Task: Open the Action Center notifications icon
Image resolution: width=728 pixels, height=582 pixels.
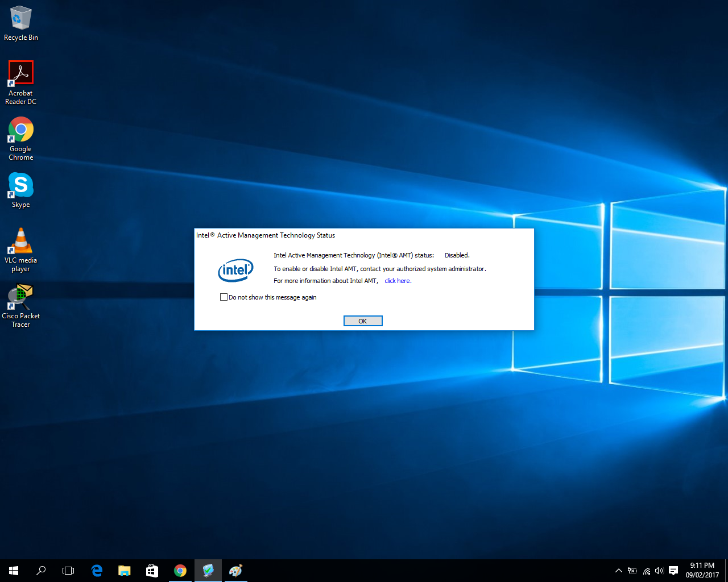Action: (673, 571)
